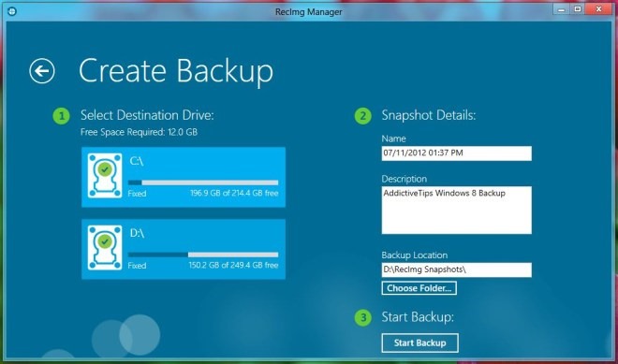
Task: Select the C:\ destination drive tile
Action: pyautogui.click(x=184, y=177)
